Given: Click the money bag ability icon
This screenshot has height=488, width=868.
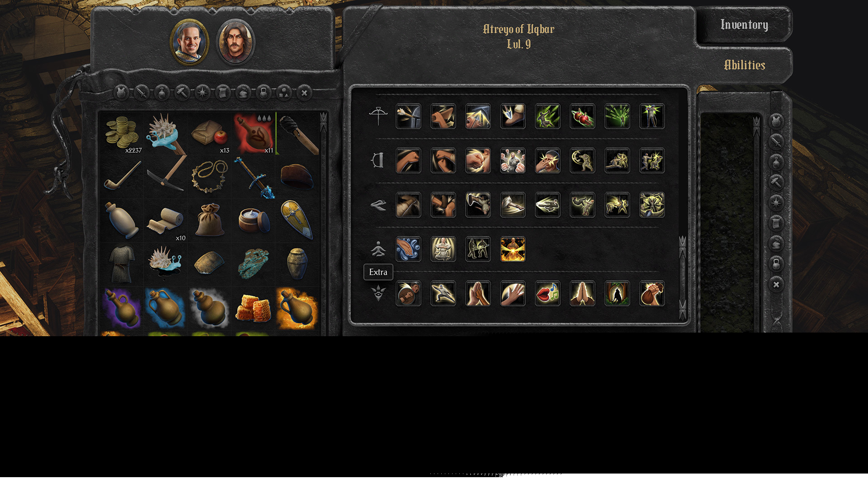Looking at the screenshot, I should click(x=652, y=294).
